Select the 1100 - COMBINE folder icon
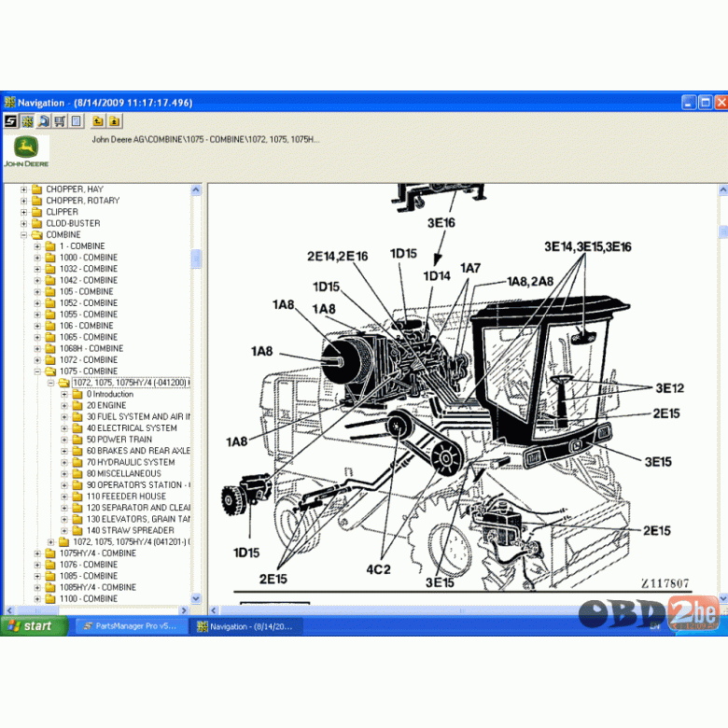This screenshot has height=728, width=728. click(50, 599)
